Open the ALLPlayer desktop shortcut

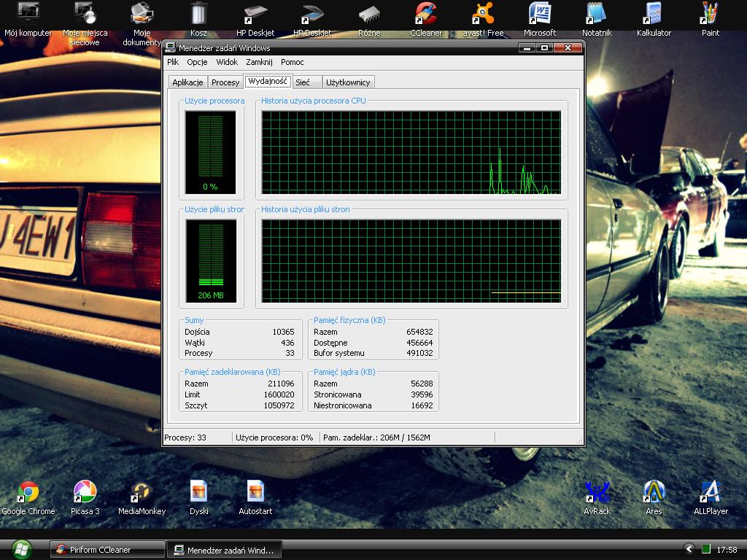pos(711,493)
